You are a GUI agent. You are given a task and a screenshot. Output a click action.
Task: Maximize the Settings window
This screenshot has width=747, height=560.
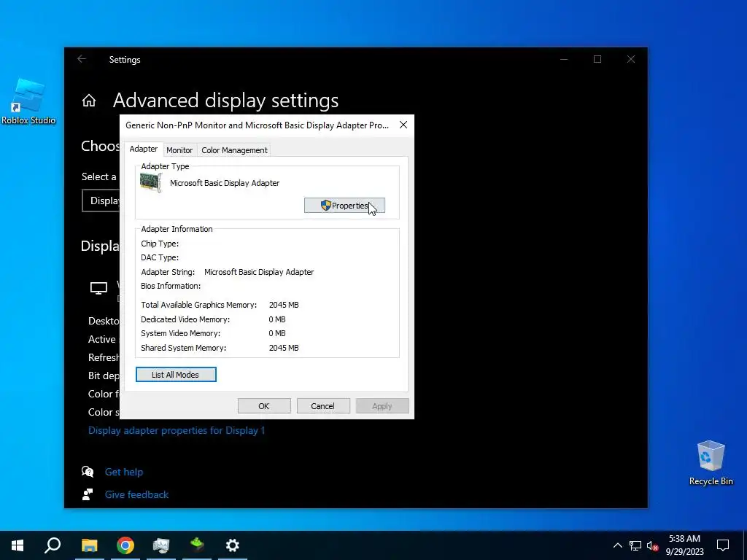[597, 59]
